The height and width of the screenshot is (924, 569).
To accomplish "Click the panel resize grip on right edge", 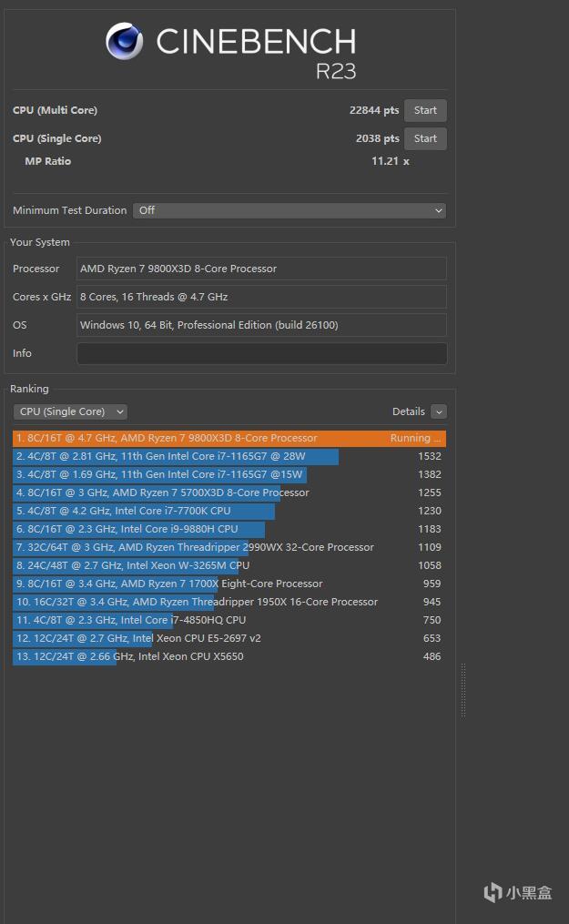I will [x=463, y=690].
